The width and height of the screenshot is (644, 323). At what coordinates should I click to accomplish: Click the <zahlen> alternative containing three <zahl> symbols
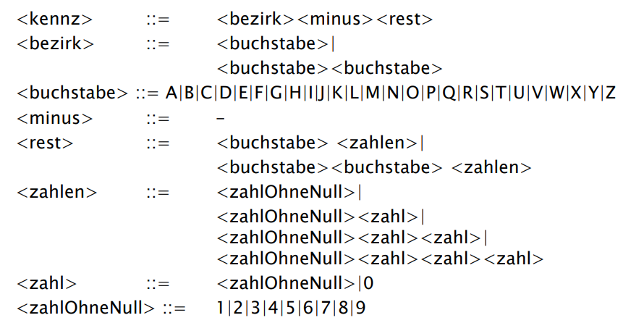pos(380,259)
